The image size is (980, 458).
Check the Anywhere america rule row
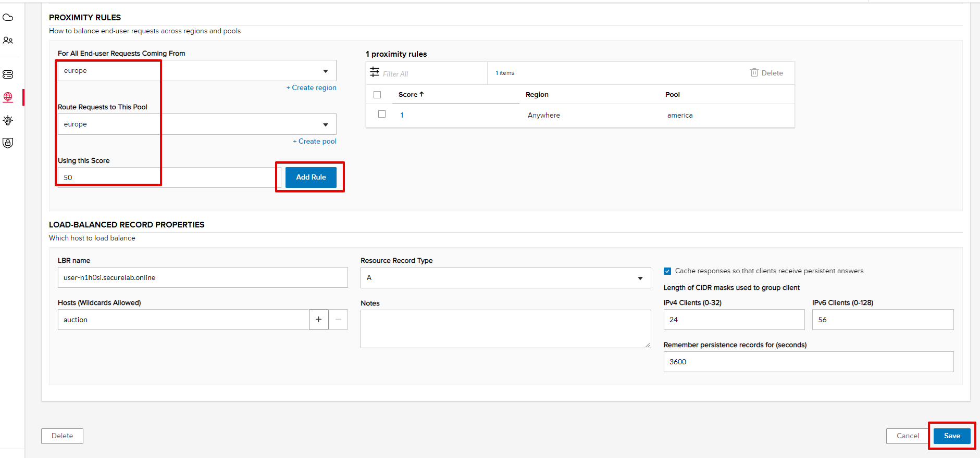click(x=382, y=114)
